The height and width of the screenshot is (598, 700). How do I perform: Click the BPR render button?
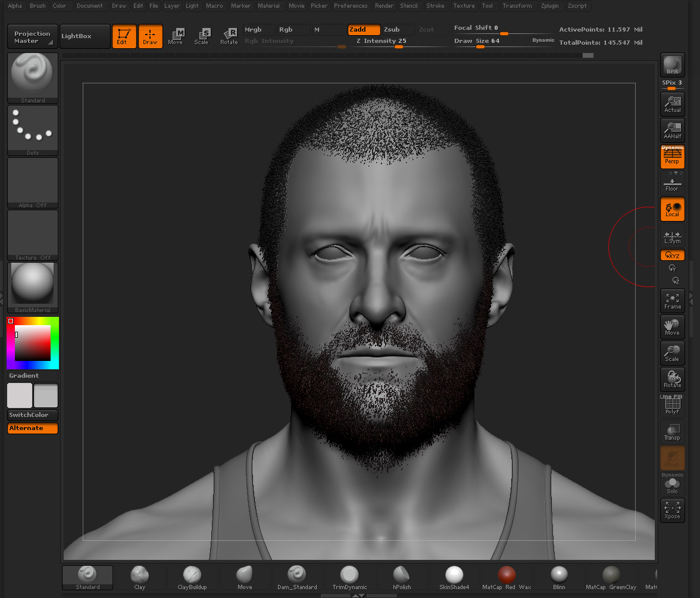click(673, 65)
